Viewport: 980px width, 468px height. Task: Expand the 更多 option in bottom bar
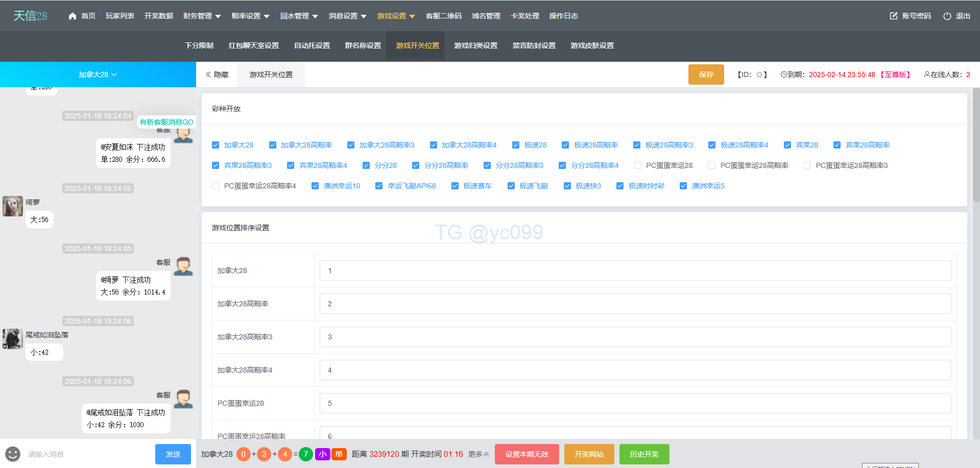[x=479, y=454]
